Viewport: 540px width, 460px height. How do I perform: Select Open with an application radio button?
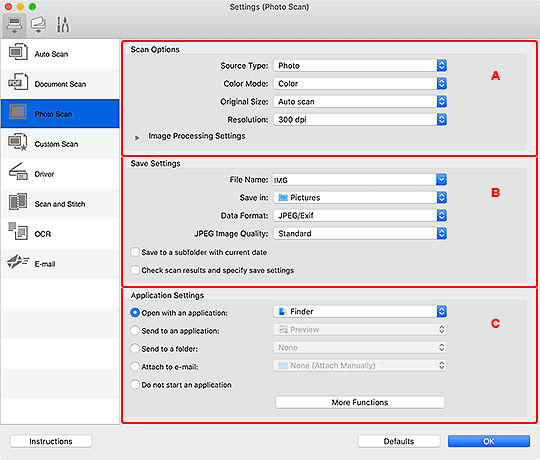(135, 313)
